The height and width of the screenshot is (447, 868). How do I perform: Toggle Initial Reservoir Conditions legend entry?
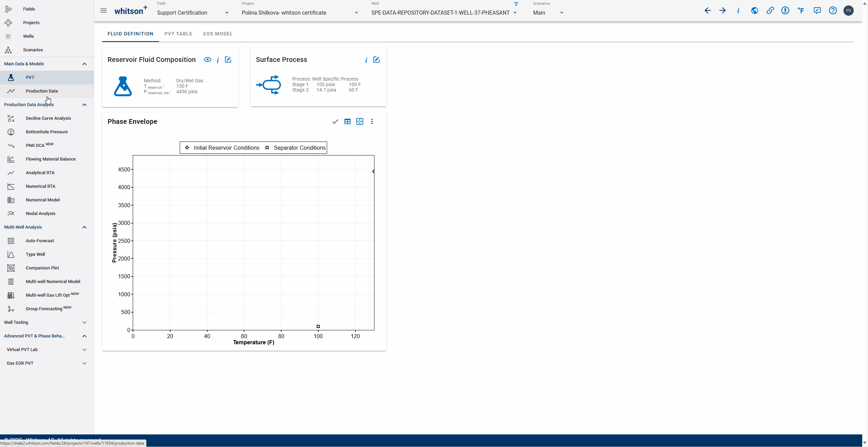222,148
